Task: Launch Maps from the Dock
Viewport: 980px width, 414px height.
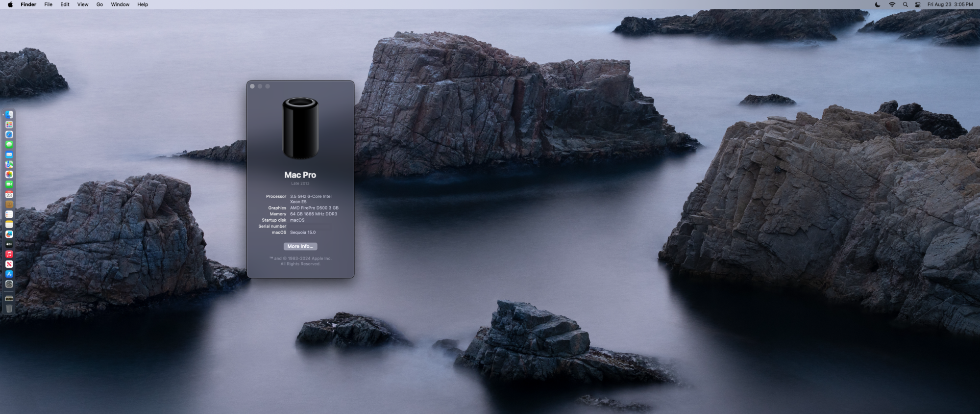Action: click(x=9, y=164)
